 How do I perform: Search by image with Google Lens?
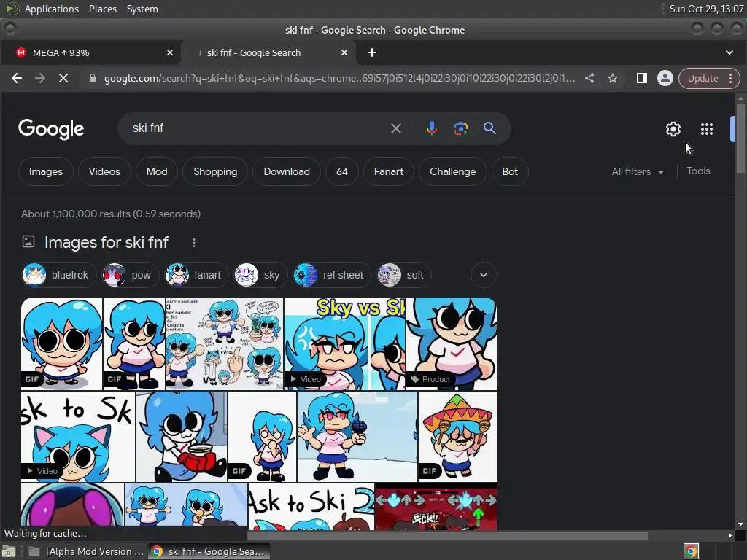[x=461, y=128]
